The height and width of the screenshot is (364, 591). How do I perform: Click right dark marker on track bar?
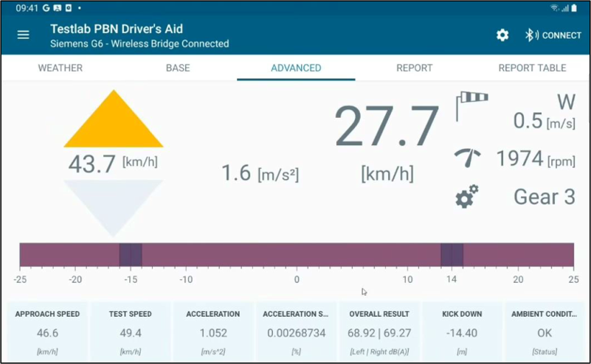click(452, 255)
